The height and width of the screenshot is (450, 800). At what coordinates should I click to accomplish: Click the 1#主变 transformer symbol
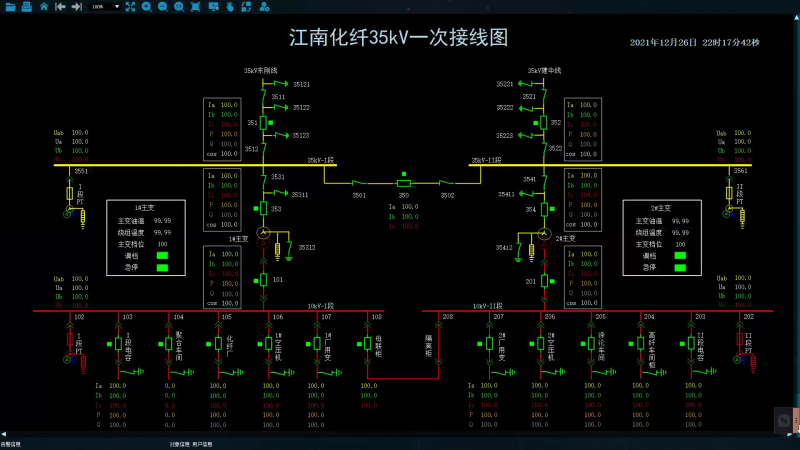(x=263, y=233)
